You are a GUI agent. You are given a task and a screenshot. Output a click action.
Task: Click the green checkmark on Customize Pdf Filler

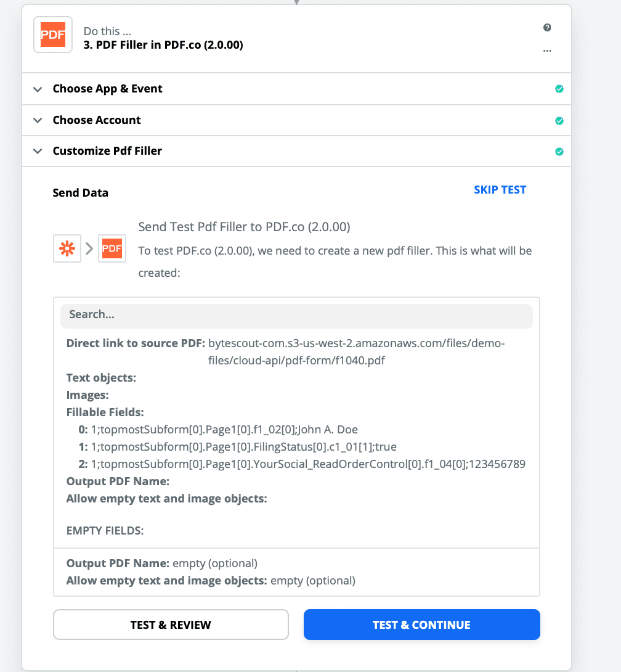(x=559, y=151)
